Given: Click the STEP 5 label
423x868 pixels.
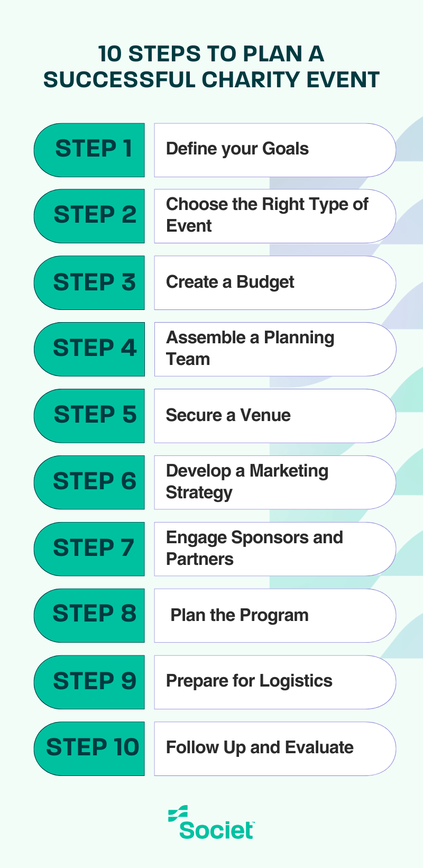Looking at the screenshot, I should point(90,416).
